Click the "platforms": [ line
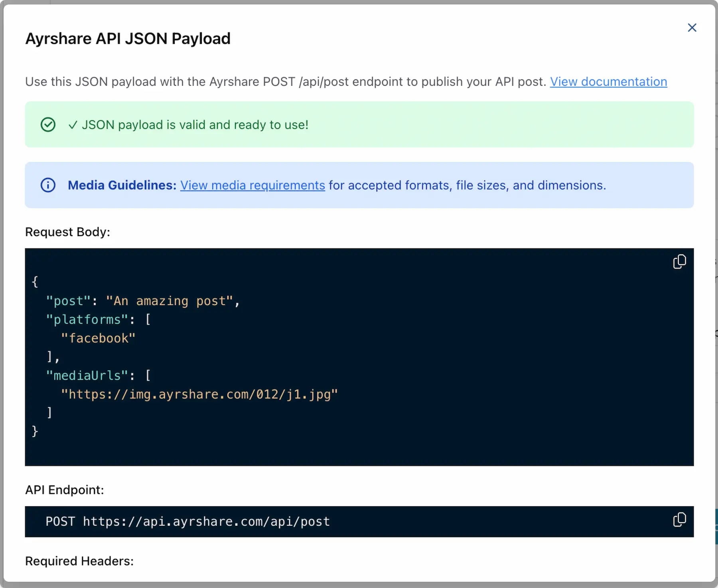Viewport: 718px width, 588px height. click(98, 320)
